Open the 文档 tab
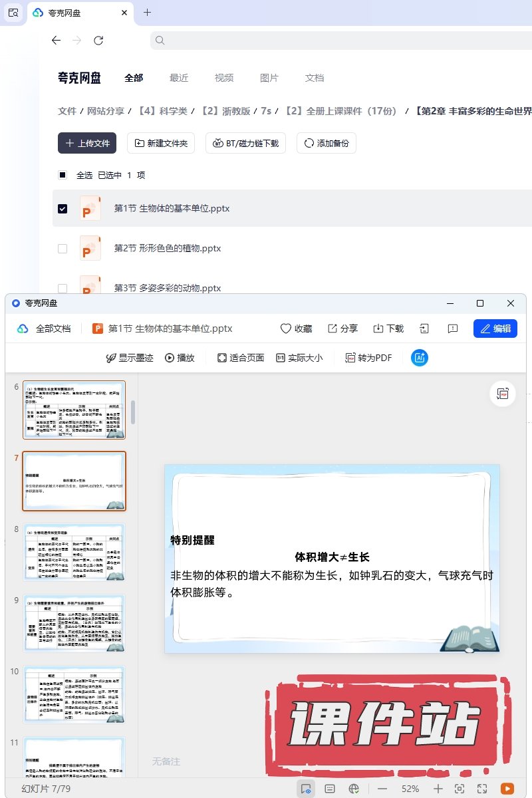This screenshot has height=798, width=532. [315, 78]
